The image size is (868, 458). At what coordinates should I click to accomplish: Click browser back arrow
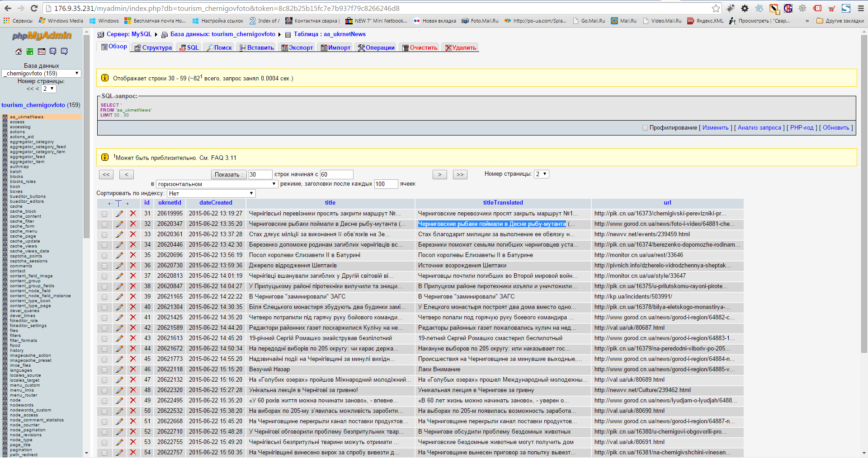point(8,8)
